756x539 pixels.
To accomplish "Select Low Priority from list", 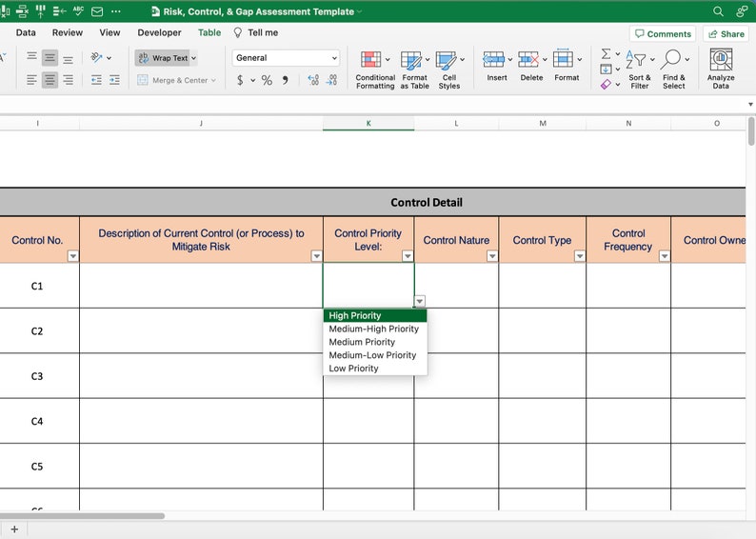I will pyautogui.click(x=375, y=369).
